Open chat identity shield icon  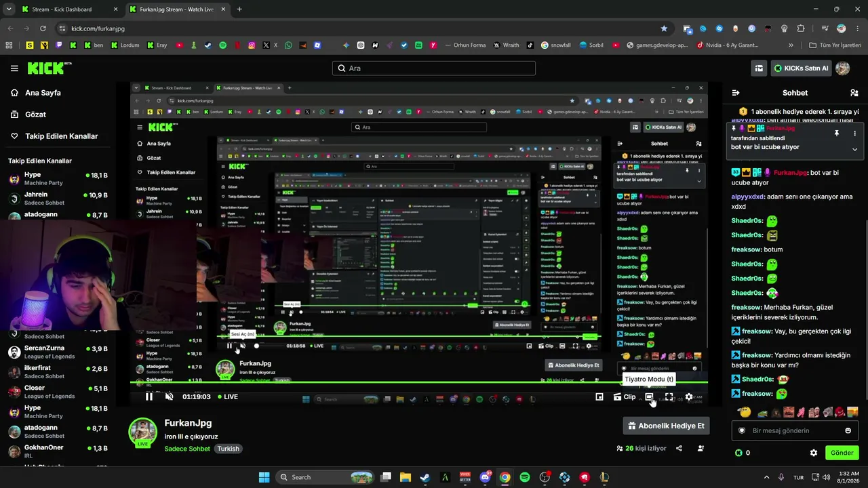coord(742,430)
